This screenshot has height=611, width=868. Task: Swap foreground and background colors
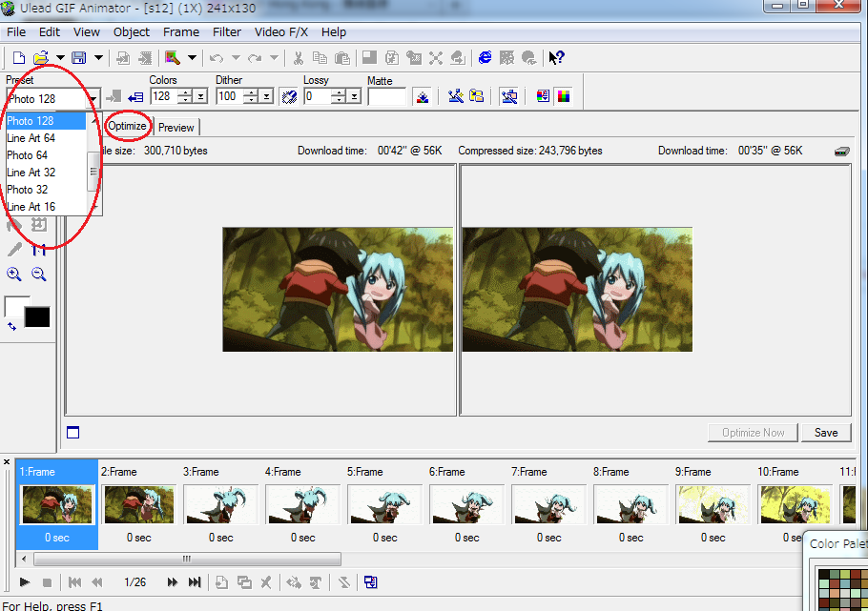tap(11, 327)
